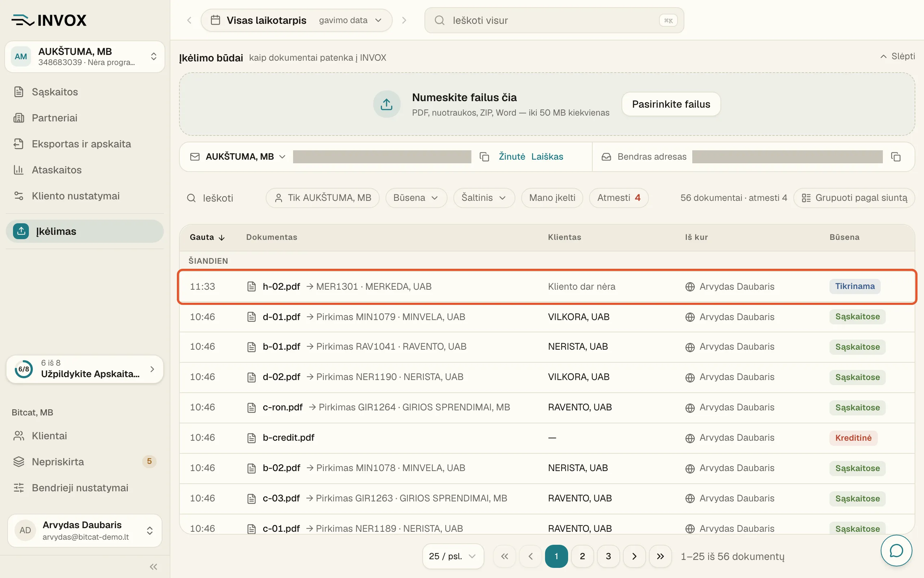Expand AUKŠTUMA, MB company switcher
Image resolution: width=924 pixels, height=578 pixels.
[x=85, y=57]
